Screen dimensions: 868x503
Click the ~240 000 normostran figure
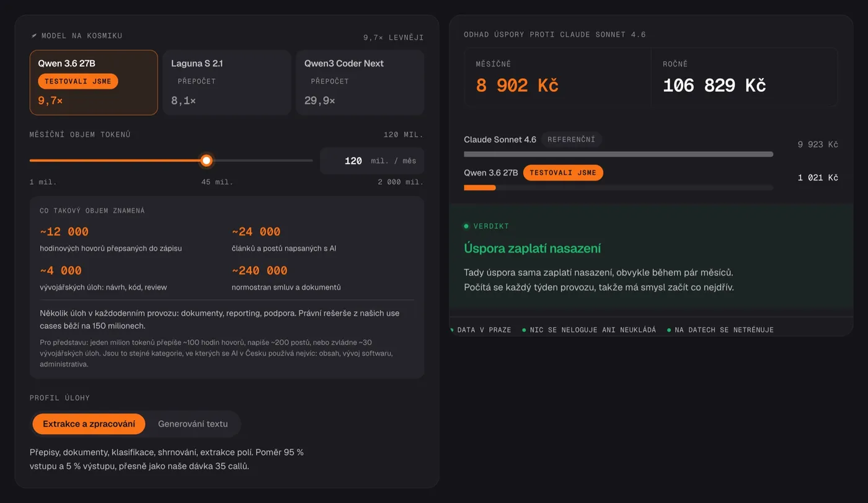point(260,271)
